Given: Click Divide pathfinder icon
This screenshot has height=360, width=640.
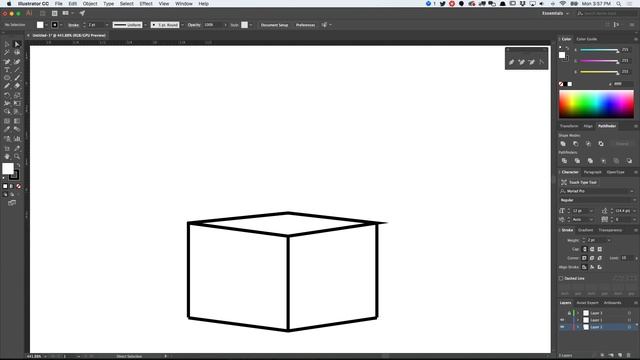Looking at the screenshot, I should click(x=564, y=161).
